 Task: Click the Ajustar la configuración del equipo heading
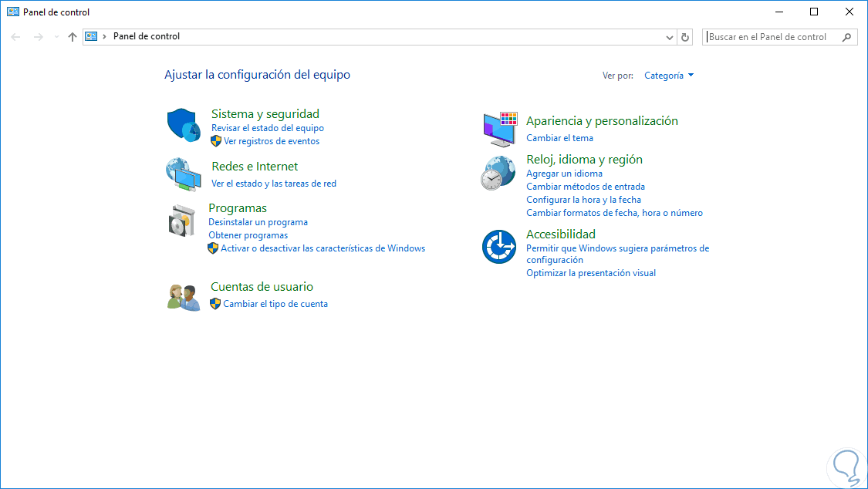257,75
